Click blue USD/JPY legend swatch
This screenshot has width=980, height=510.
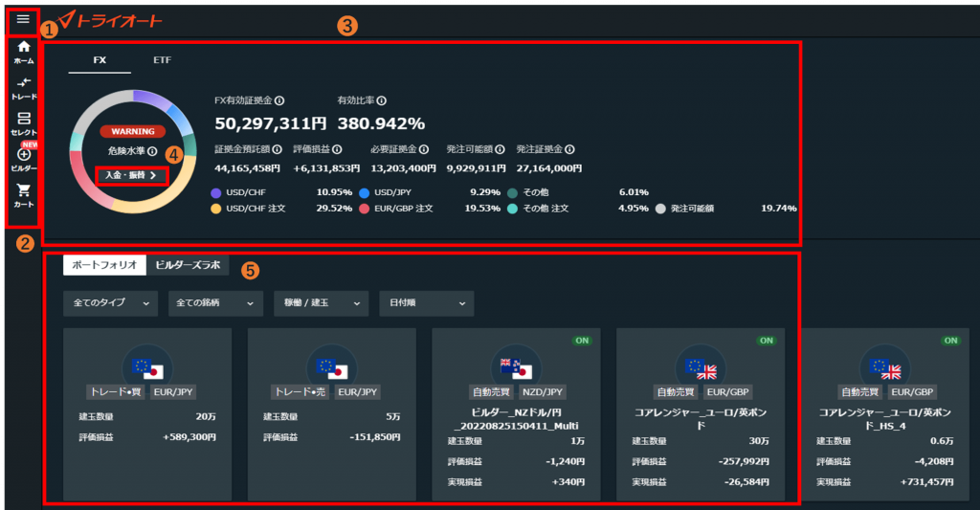(x=364, y=193)
